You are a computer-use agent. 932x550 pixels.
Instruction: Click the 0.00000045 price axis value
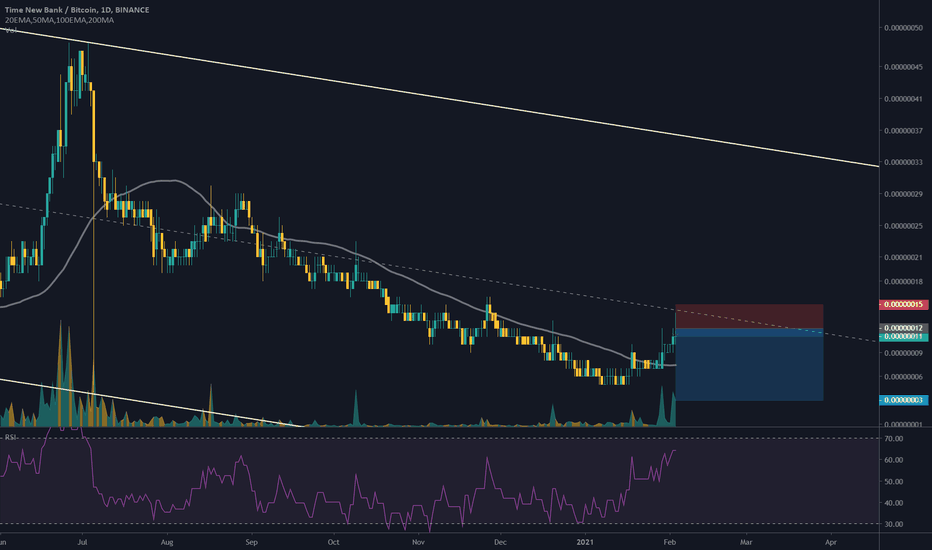point(903,67)
